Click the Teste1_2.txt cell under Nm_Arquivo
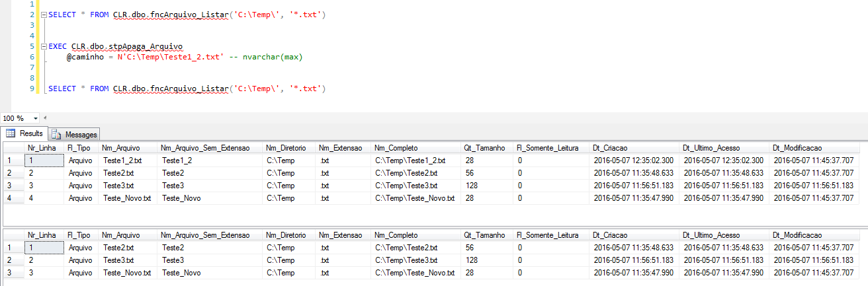868x286 pixels. point(128,160)
